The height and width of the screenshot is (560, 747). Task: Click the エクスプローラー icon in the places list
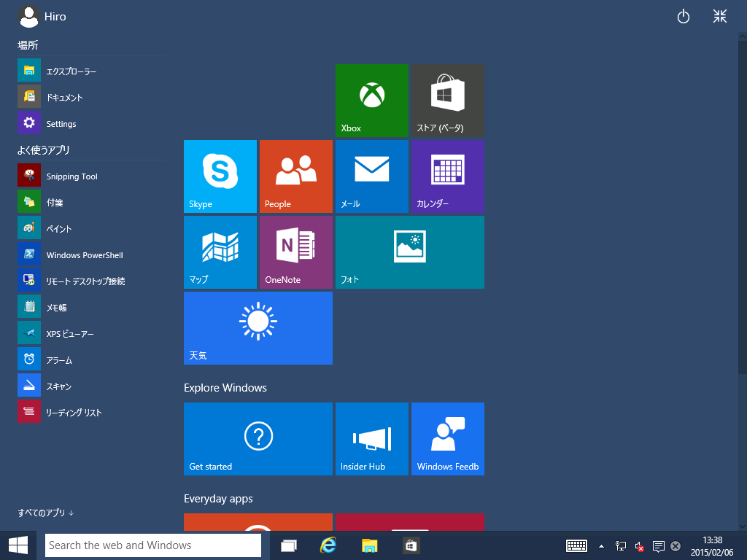point(29,71)
